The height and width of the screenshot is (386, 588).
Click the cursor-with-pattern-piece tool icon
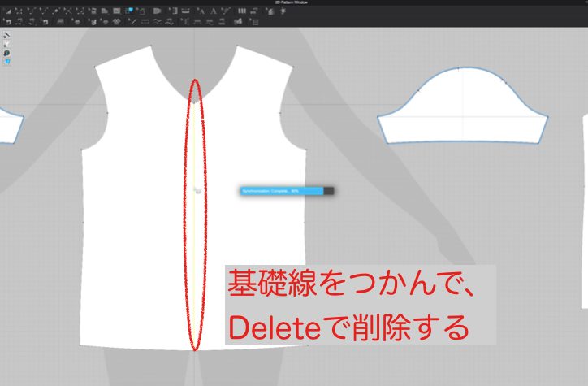point(93,11)
